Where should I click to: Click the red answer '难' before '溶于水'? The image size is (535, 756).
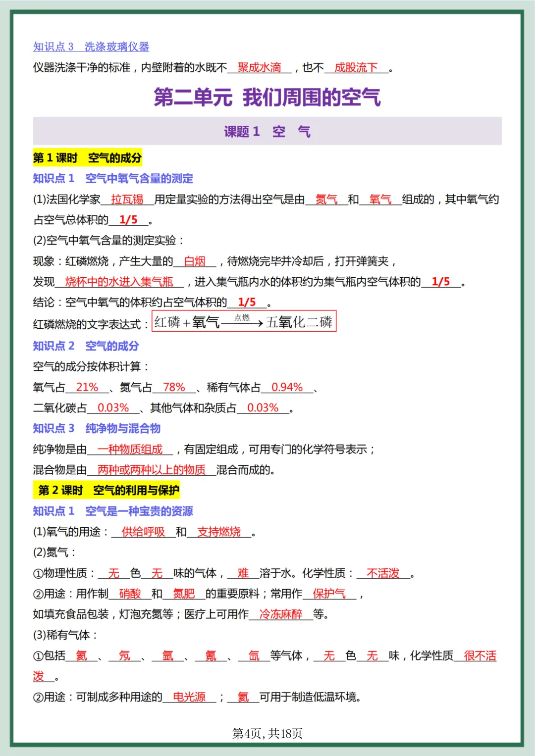(243, 573)
